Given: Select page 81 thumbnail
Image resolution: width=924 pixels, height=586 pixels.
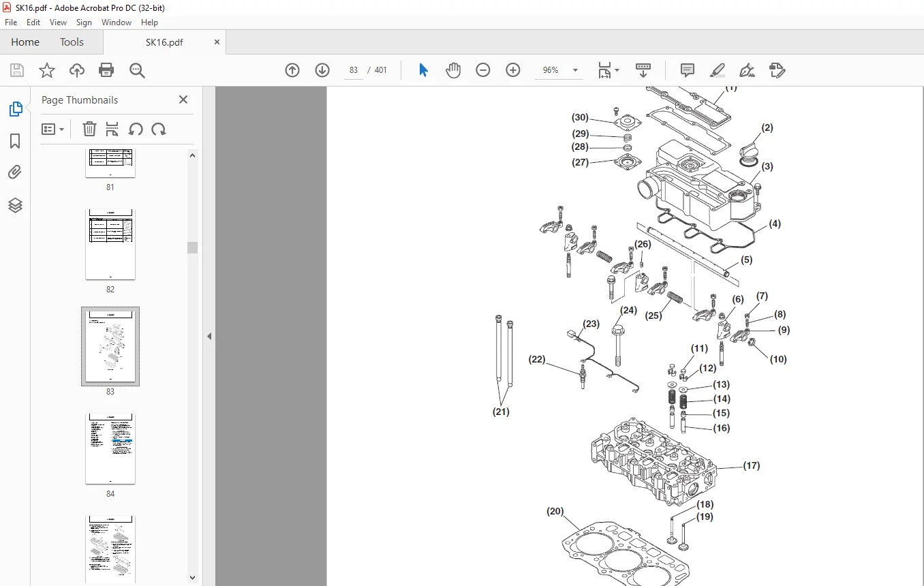Looking at the screenshot, I should (110, 164).
